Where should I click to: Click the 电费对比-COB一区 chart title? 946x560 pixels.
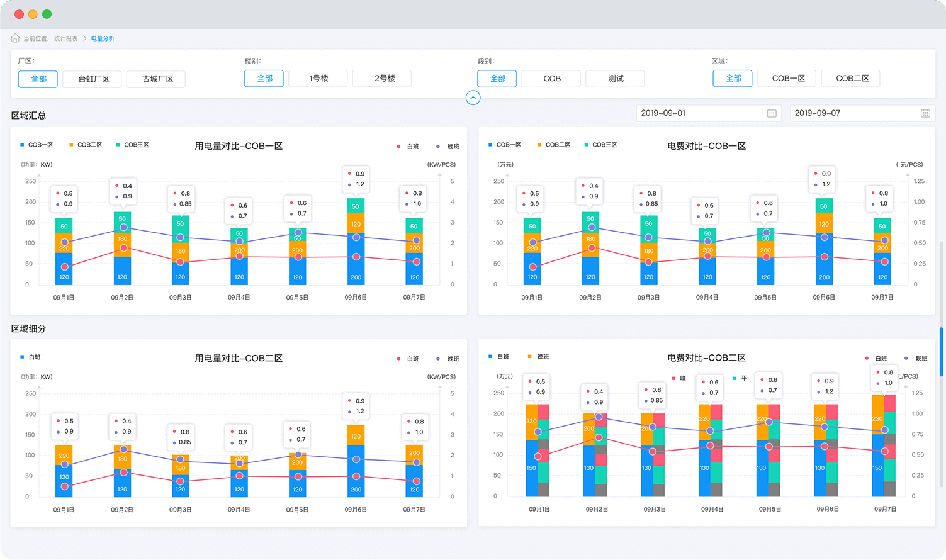pyautogui.click(x=707, y=146)
